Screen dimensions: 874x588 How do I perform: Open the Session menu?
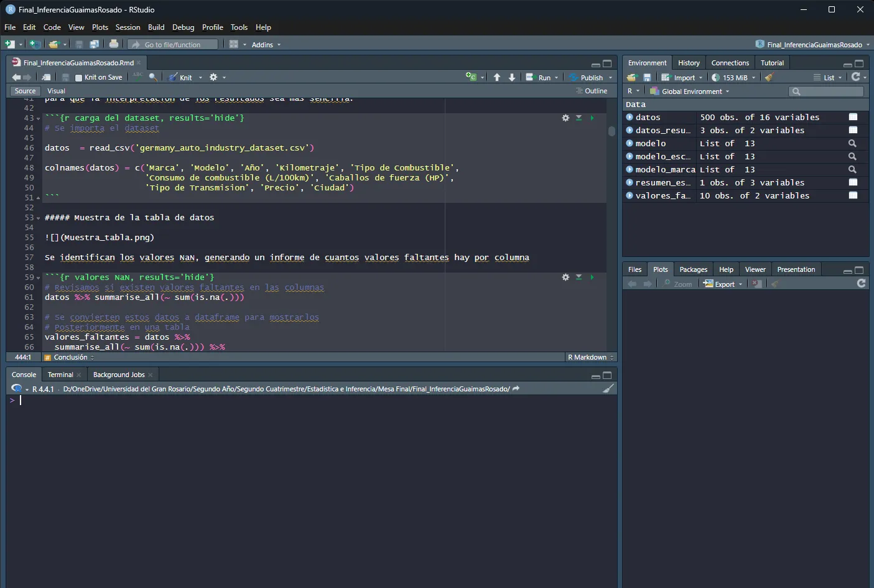coord(128,27)
